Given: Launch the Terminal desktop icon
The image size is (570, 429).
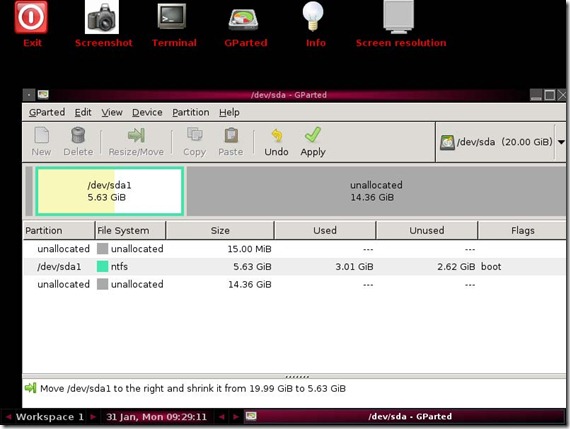Looking at the screenshot, I should pyautogui.click(x=172, y=16).
